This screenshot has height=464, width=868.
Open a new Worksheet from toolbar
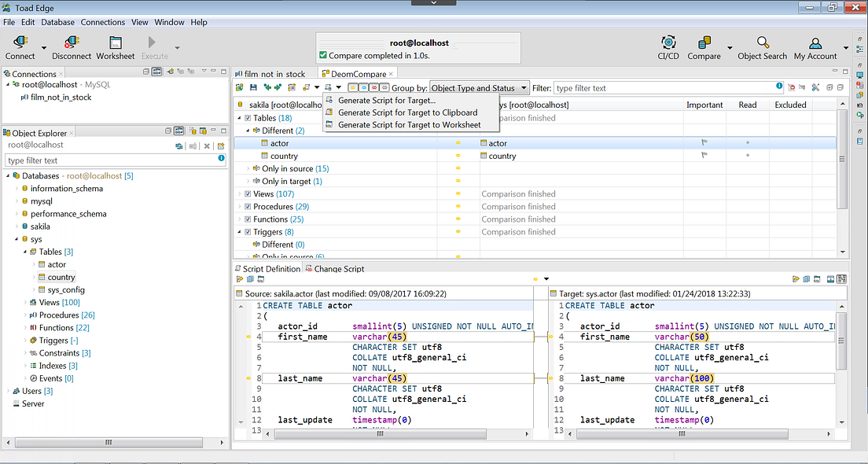pos(116,43)
